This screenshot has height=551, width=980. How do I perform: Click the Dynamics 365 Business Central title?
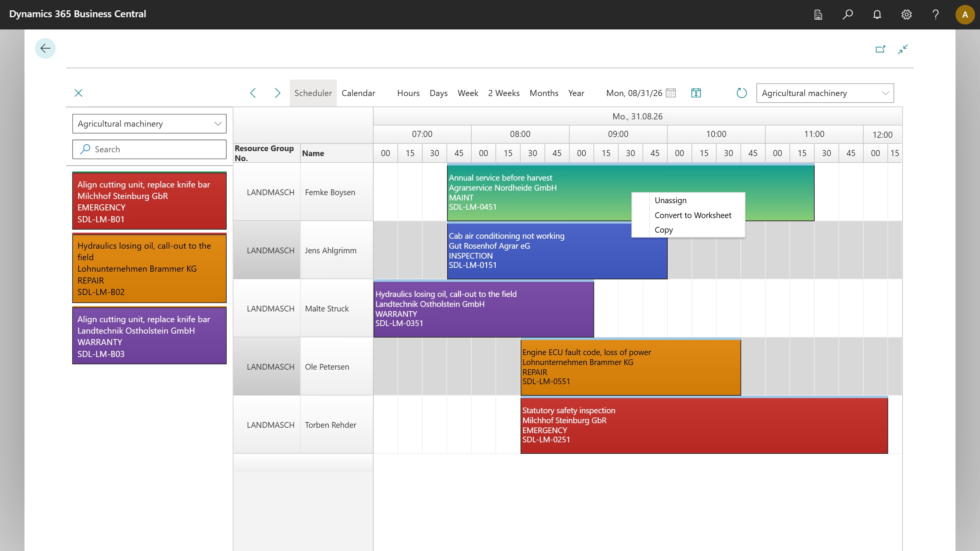click(x=77, y=14)
